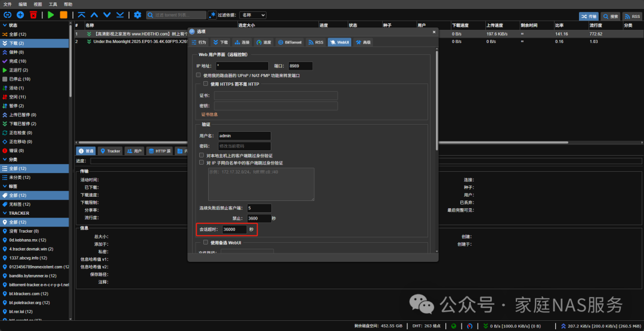Enable 使用 HTTPS 而不是 HTTP checkbox

(206, 83)
